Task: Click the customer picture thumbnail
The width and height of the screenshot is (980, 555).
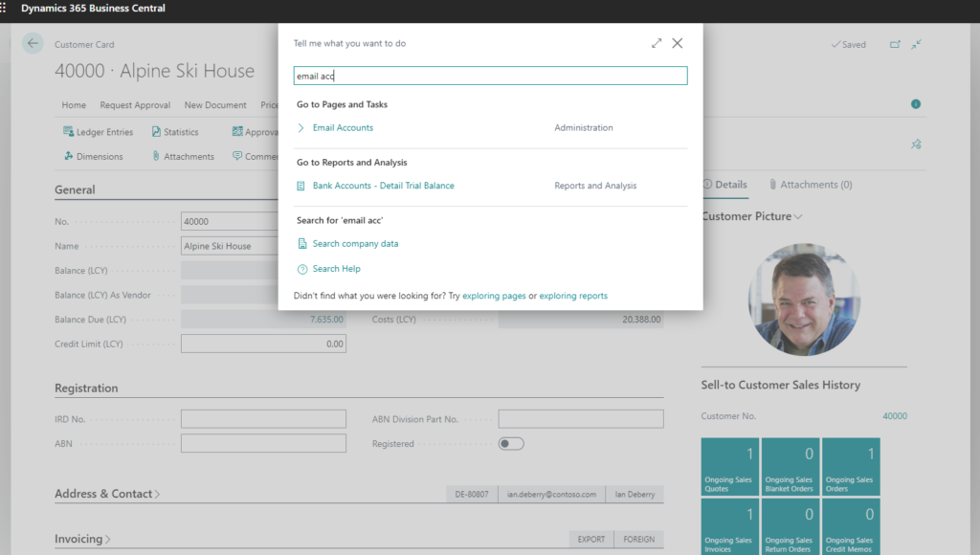Action: point(804,300)
